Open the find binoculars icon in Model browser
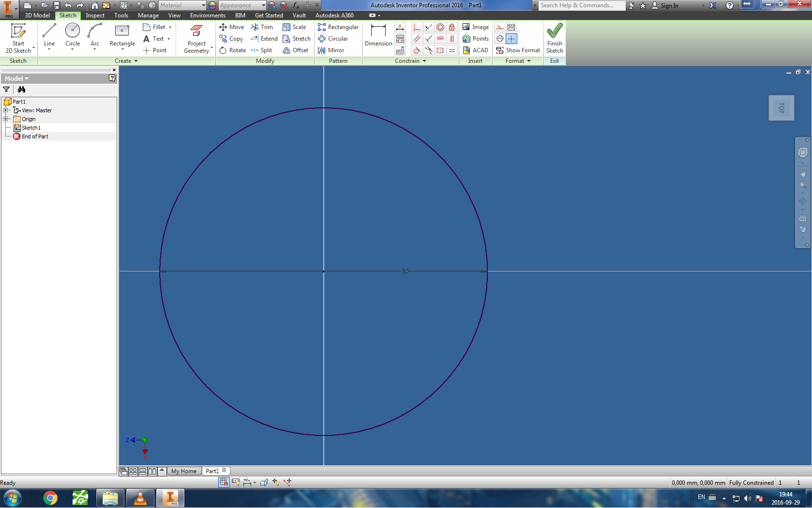The width and height of the screenshot is (812, 508). point(21,90)
